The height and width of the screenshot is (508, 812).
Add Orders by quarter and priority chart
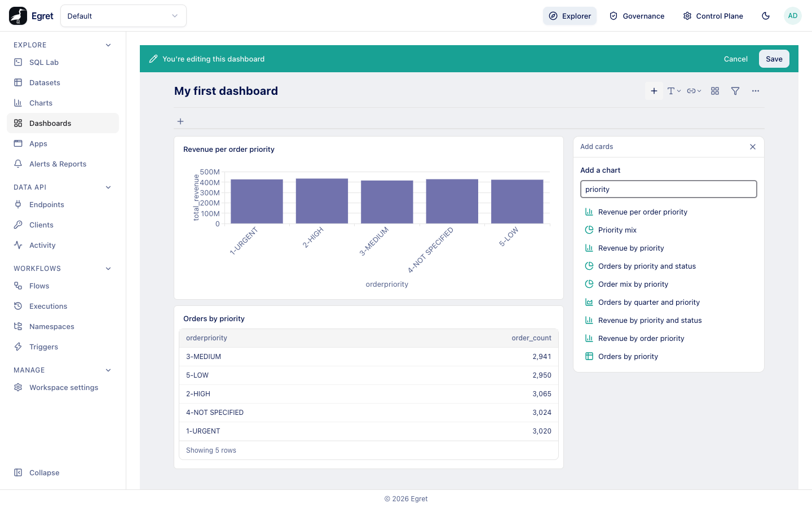coord(669,302)
